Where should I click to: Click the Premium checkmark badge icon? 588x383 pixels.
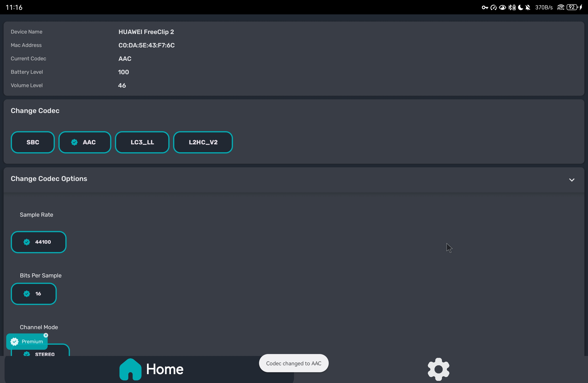[15, 342]
